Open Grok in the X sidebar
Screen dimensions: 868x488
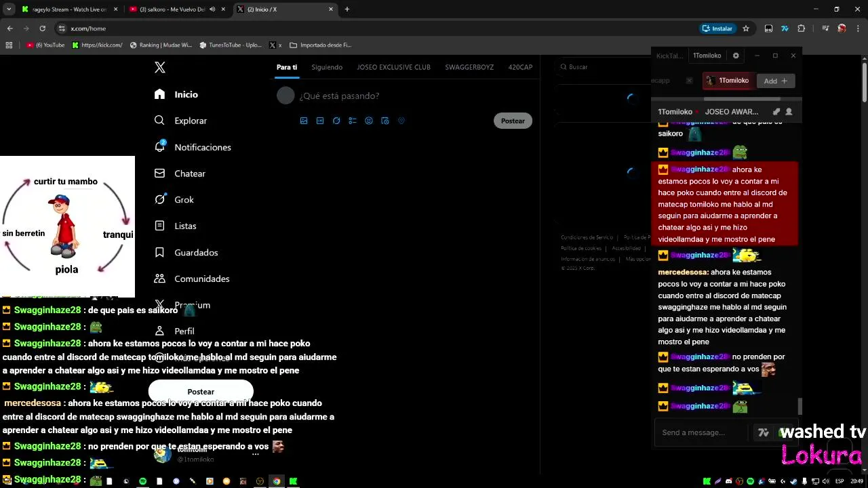tap(174, 199)
